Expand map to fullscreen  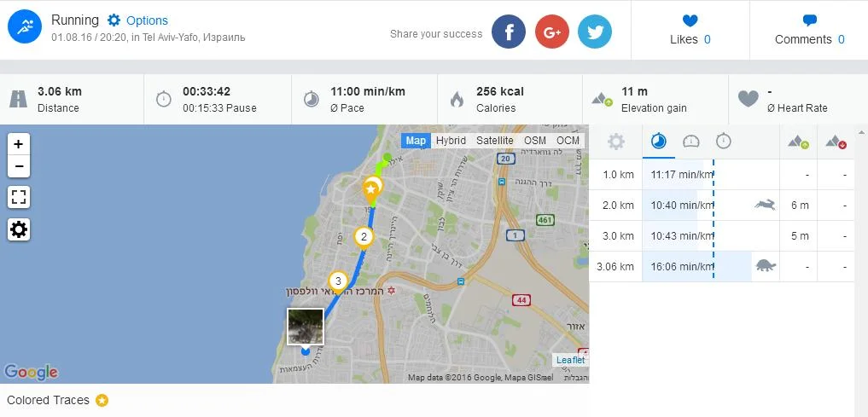pos(19,197)
